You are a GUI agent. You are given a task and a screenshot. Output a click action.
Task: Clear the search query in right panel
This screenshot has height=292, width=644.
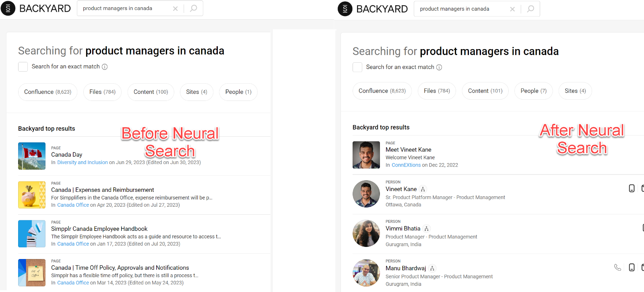(x=512, y=9)
